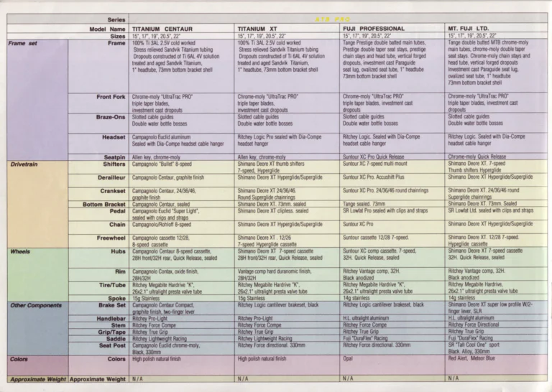
Task: Select the "Model Name" row label
Action: (x=107, y=29)
